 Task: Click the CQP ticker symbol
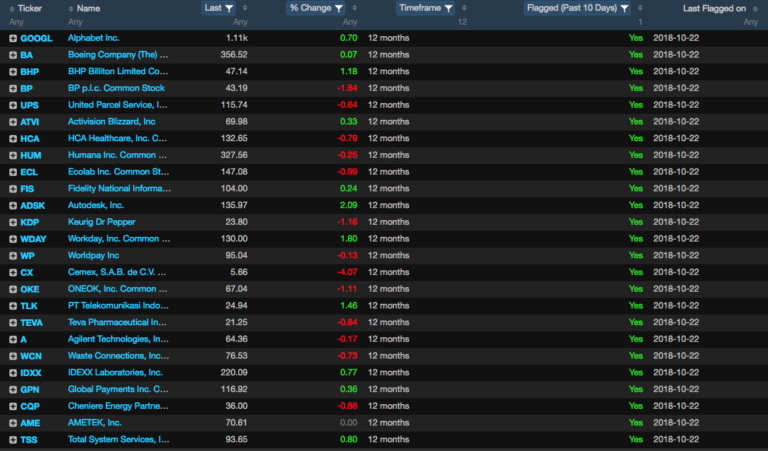(x=30, y=406)
